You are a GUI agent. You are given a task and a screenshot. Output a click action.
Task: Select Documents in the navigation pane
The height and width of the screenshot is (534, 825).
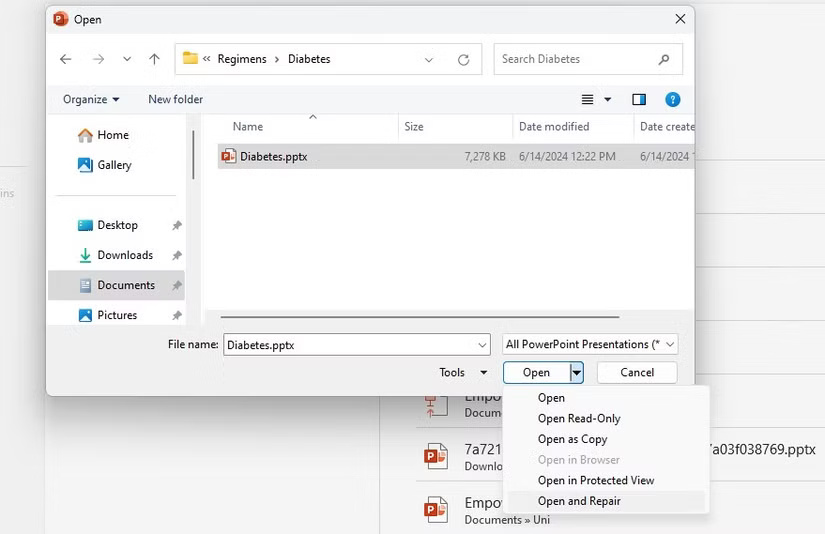116,285
